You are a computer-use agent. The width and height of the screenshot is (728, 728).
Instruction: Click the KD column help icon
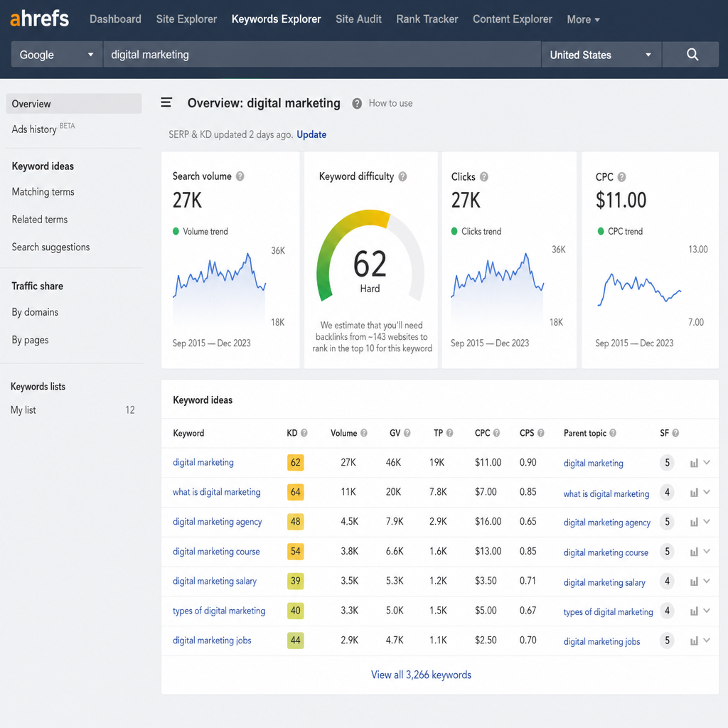click(304, 433)
